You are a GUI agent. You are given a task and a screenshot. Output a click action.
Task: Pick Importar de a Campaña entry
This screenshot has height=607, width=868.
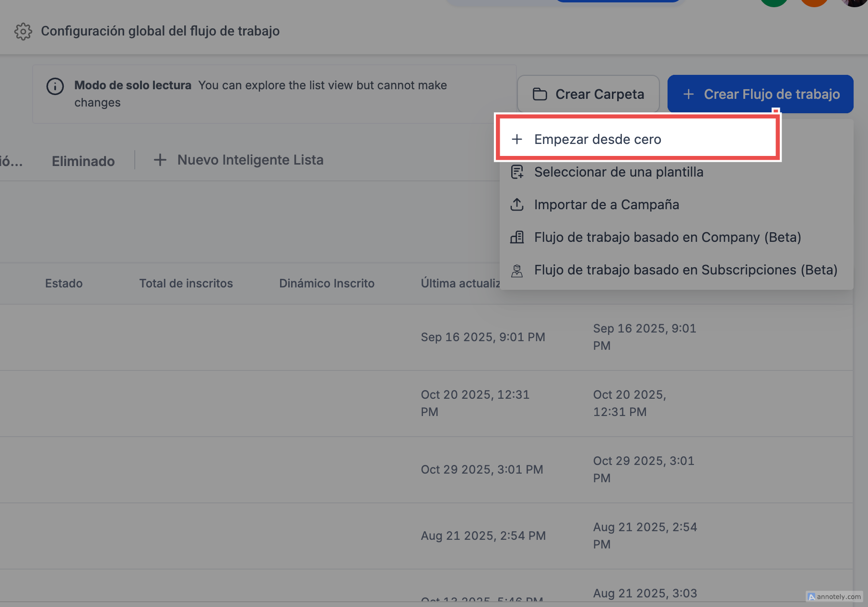(607, 205)
